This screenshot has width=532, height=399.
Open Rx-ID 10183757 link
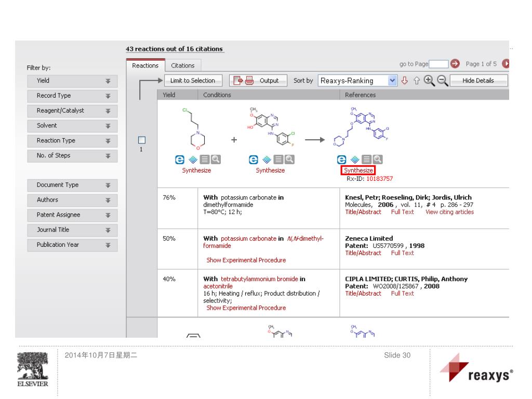(379, 179)
